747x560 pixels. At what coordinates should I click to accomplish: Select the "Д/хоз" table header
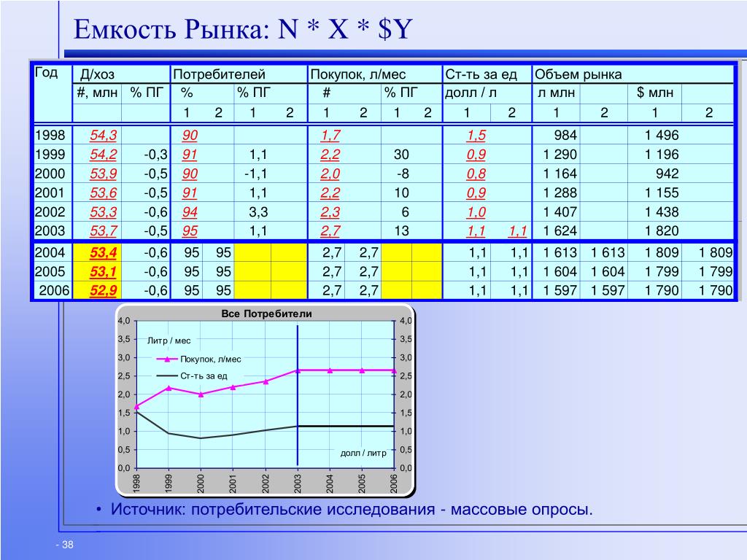pos(97,74)
